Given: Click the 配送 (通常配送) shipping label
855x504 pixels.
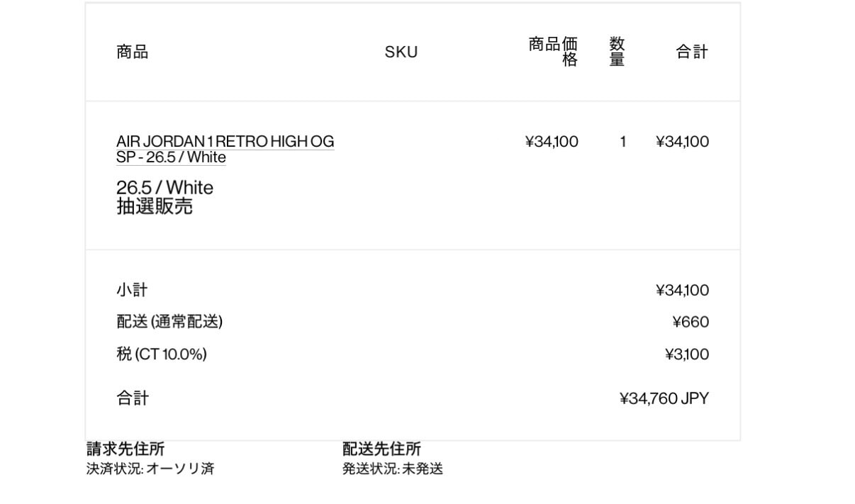Looking at the screenshot, I should 169,322.
